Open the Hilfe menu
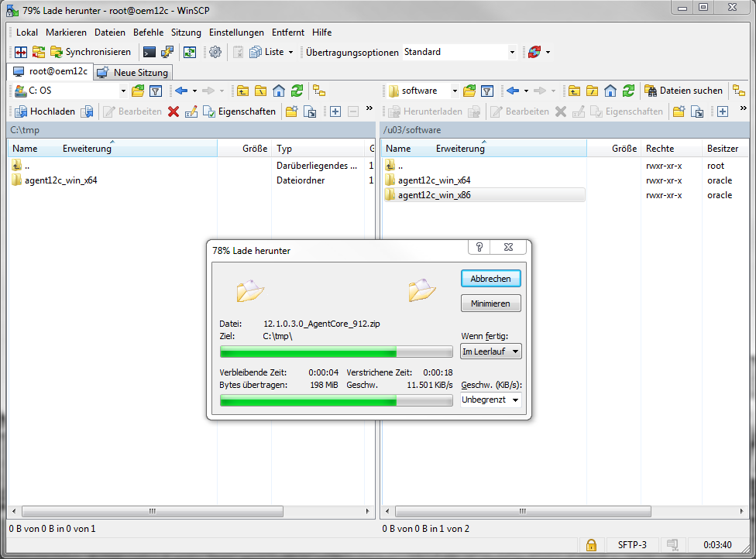Image resolution: width=756 pixels, height=559 pixels. point(321,33)
